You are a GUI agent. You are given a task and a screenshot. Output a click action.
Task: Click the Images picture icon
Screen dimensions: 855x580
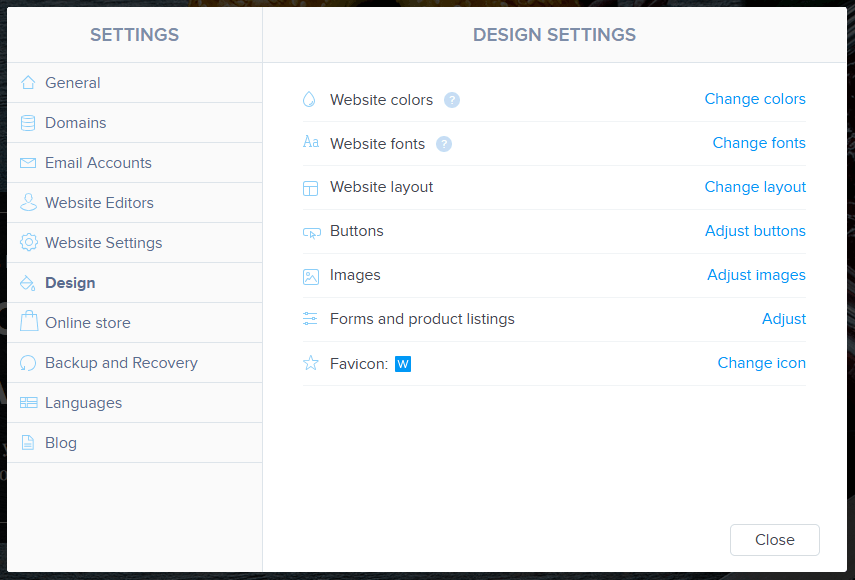(310, 275)
